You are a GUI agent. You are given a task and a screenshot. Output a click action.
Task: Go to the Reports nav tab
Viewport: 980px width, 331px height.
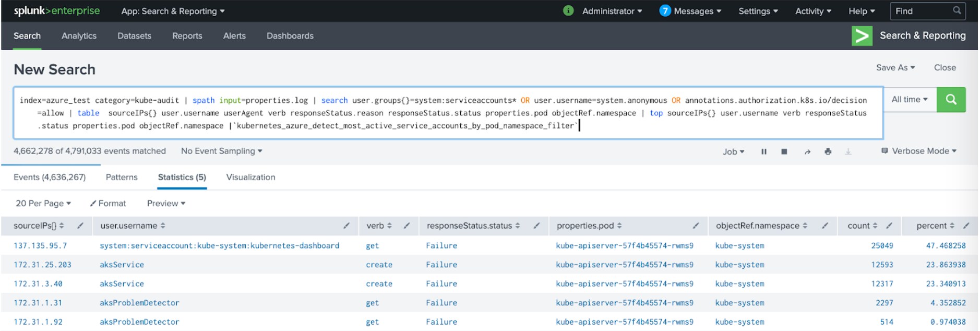click(x=187, y=36)
